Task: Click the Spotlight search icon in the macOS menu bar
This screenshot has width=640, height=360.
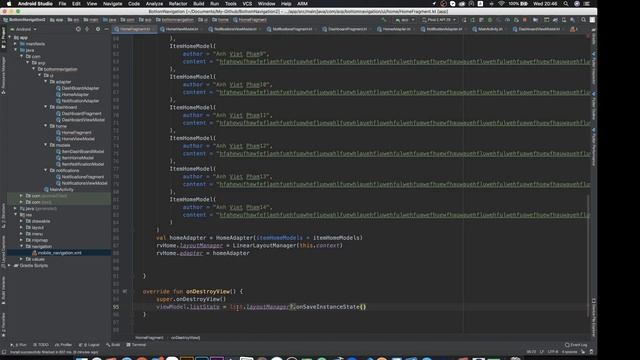Action: click(566, 4)
